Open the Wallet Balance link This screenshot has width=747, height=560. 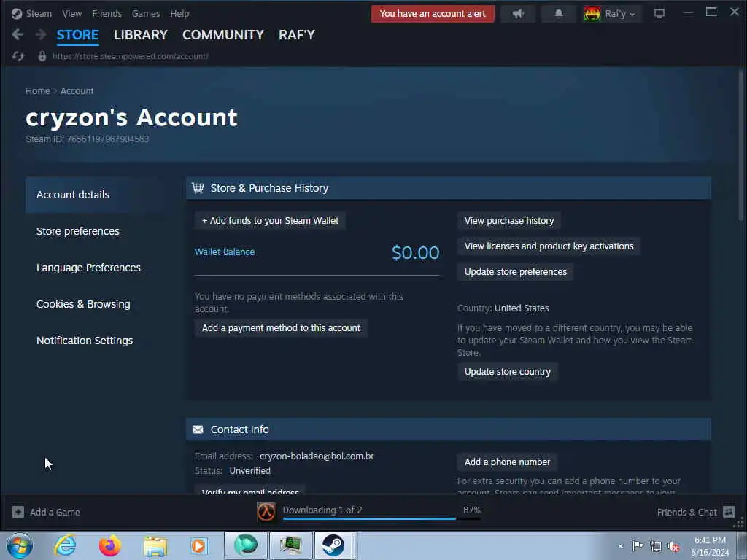pyautogui.click(x=225, y=252)
